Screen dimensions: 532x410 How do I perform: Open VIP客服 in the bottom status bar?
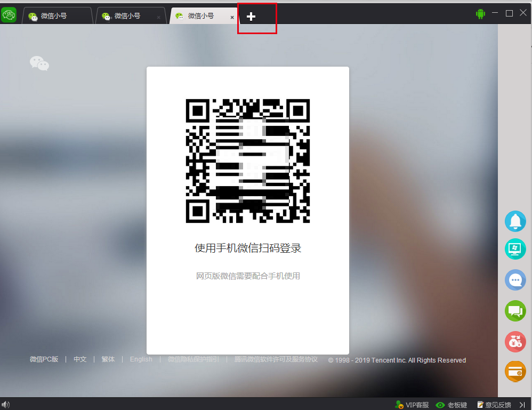[x=413, y=405]
